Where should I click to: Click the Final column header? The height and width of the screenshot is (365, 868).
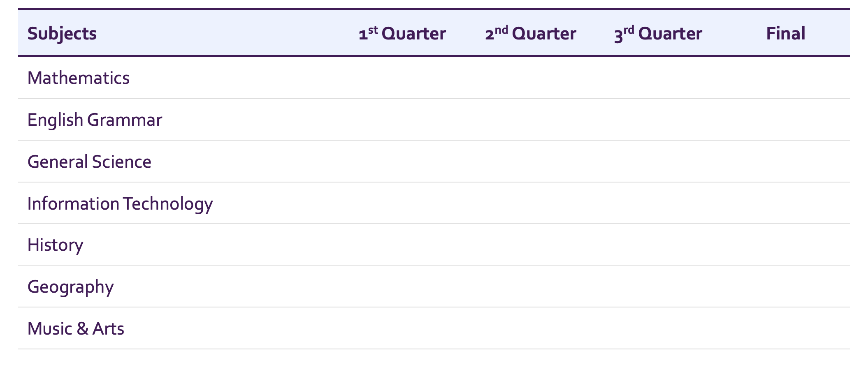pos(785,33)
